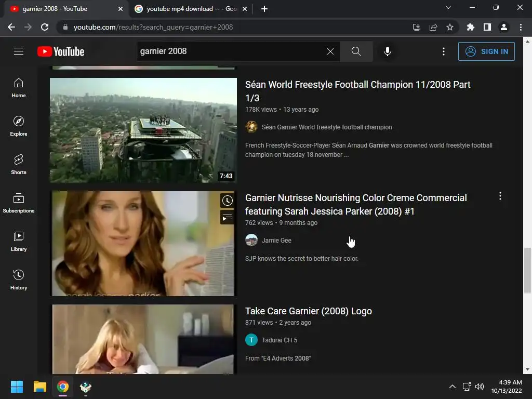Open Garnier Nutrisse commercial thumbnail
Screen dimensions: 532x399
click(x=143, y=243)
